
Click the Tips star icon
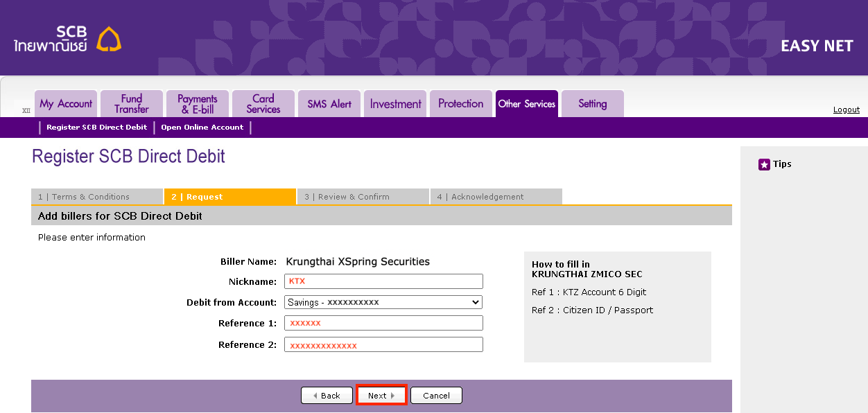point(764,164)
